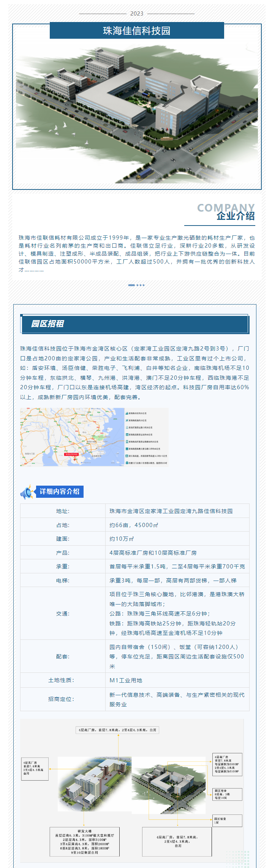
Task: Click the address value 珠海市金湾区定家湾工业园
Action: [171, 511]
